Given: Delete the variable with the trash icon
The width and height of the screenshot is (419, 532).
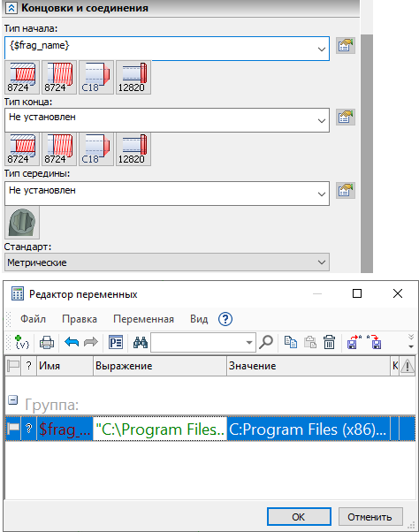Looking at the screenshot, I should coord(329,342).
